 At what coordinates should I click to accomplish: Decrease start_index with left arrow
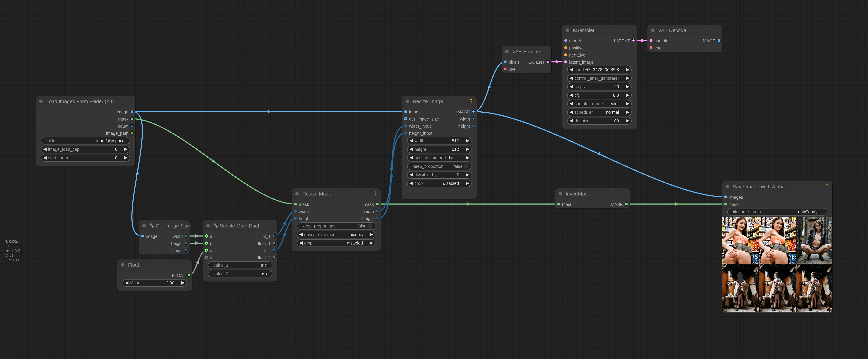(45, 158)
